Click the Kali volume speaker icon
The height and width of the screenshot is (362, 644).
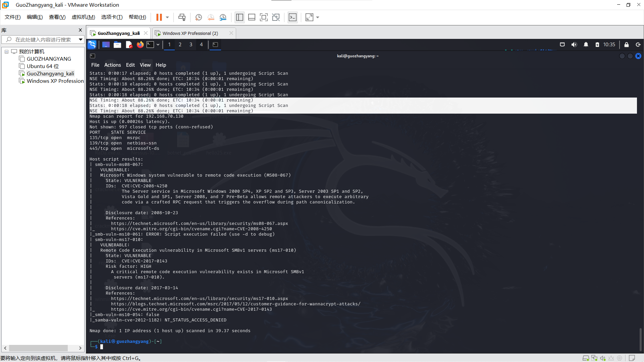tap(574, 45)
